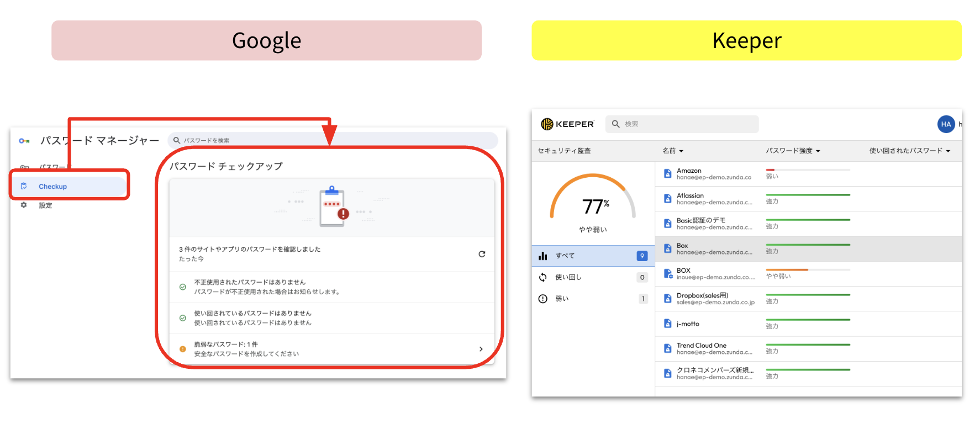Click the alert icon beside 弱い in Keeper
This screenshot has height=424, width=980.
point(543,299)
